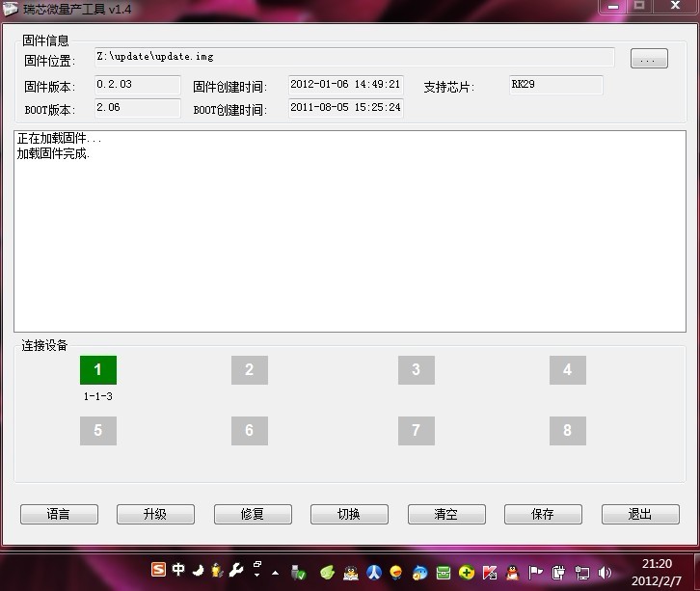This screenshot has width=700, height=591.
Task: Click the green leaf tray icon
Action: pos(327,573)
